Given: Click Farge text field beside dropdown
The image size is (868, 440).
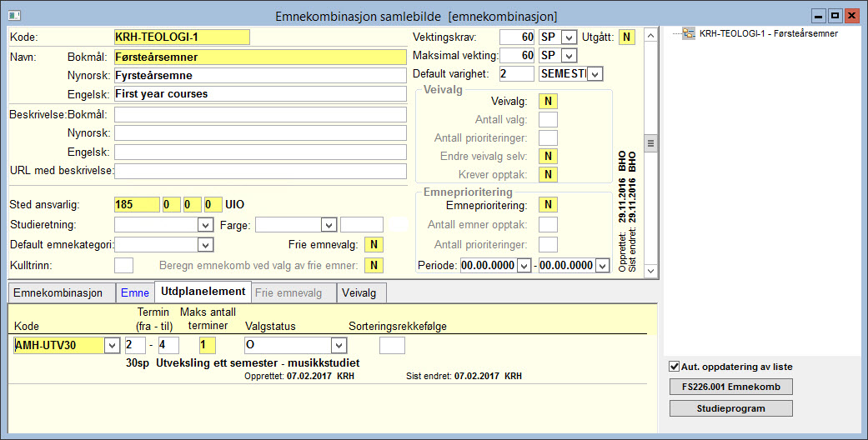Looking at the screenshot, I should point(362,225).
